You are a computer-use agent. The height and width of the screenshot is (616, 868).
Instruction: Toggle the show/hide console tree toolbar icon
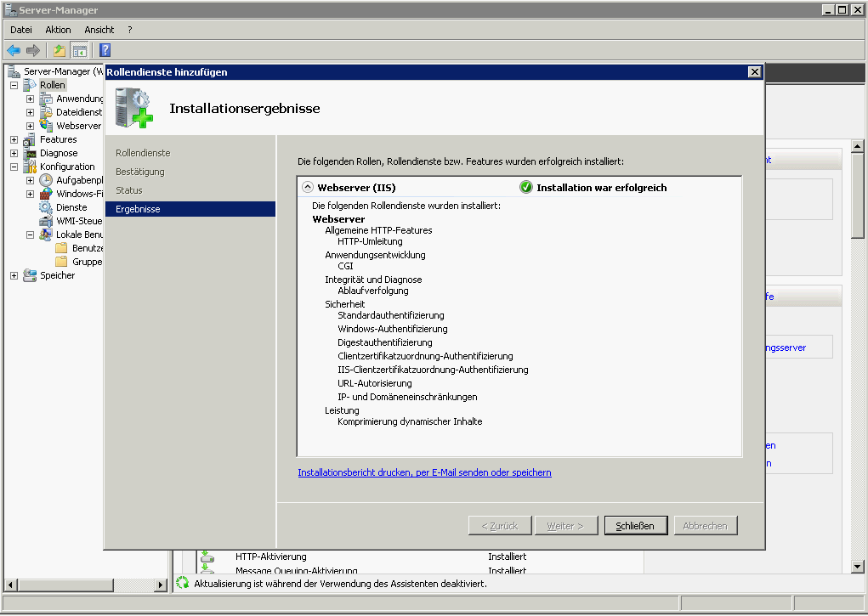tap(80, 51)
